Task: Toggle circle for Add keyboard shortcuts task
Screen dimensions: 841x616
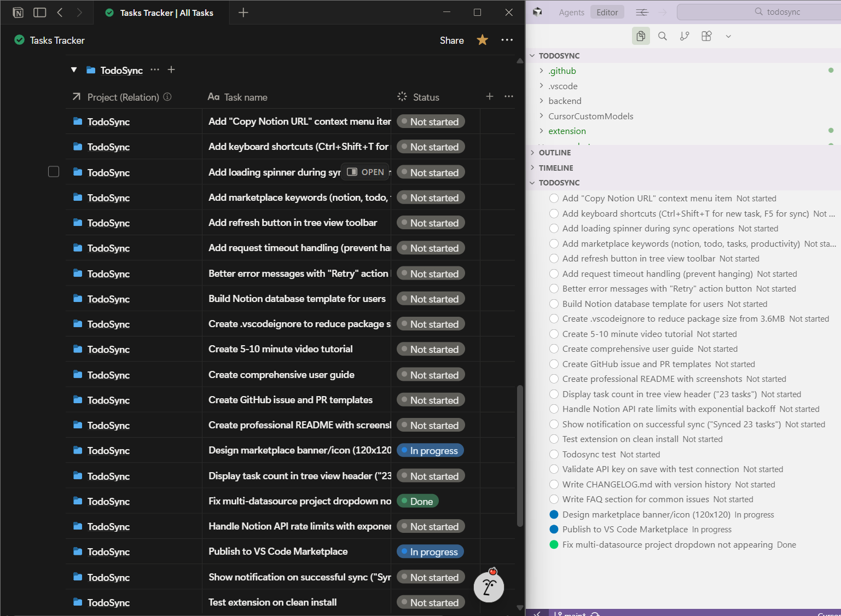Action: tap(554, 213)
